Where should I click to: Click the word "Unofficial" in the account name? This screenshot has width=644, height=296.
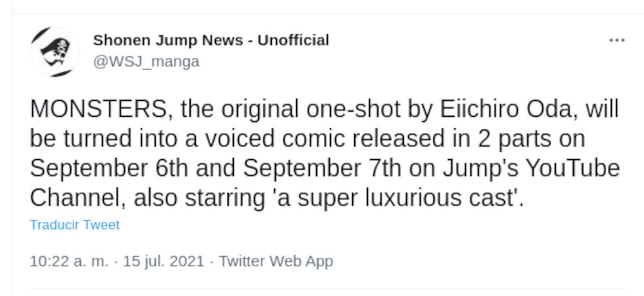point(293,40)
